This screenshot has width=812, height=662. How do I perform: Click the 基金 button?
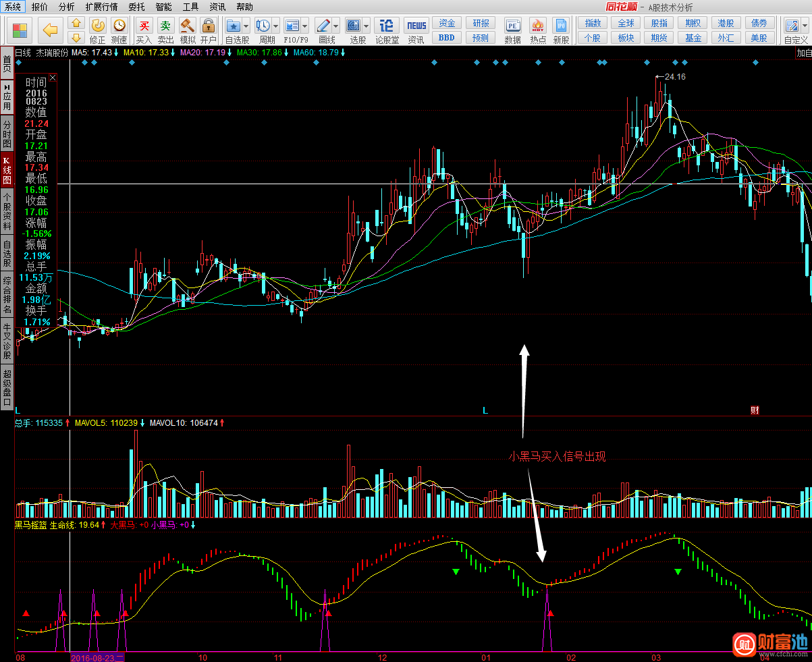[x=693, y=38]
